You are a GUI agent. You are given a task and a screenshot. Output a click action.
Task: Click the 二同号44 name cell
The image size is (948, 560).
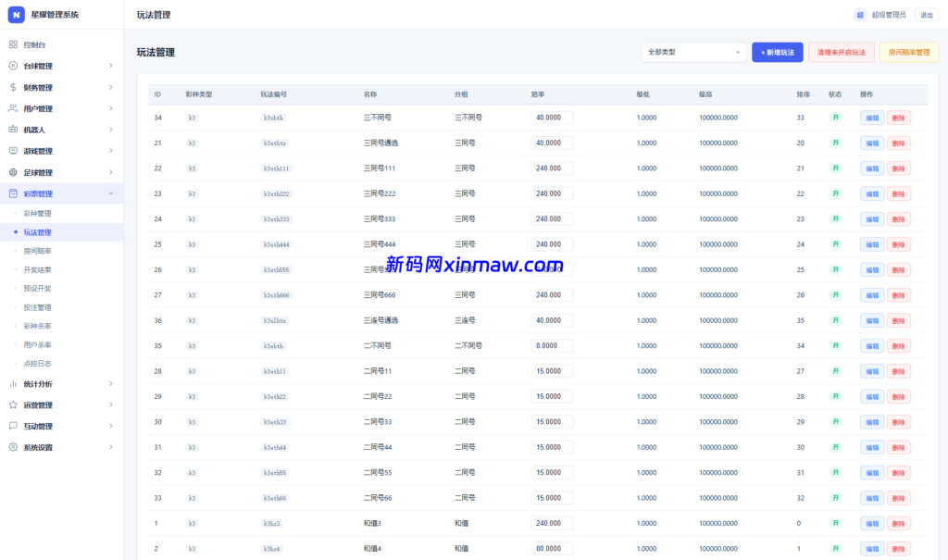tap(378, 447)
